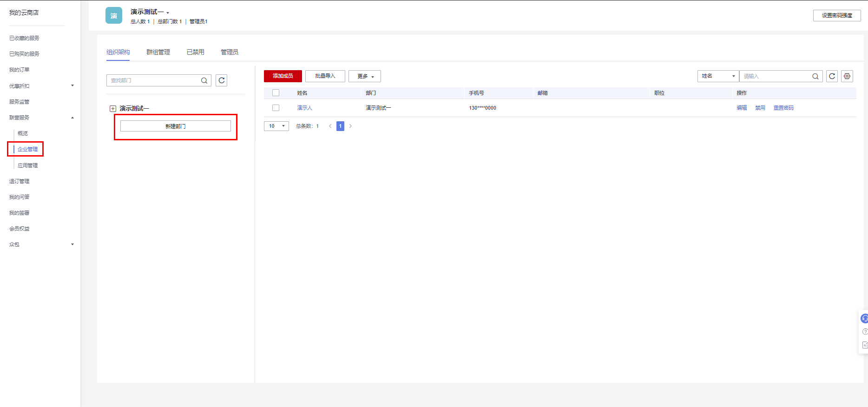868x407 pixels.
Task: Click the member search magnifier icon
Action: (x=815, y=76)
